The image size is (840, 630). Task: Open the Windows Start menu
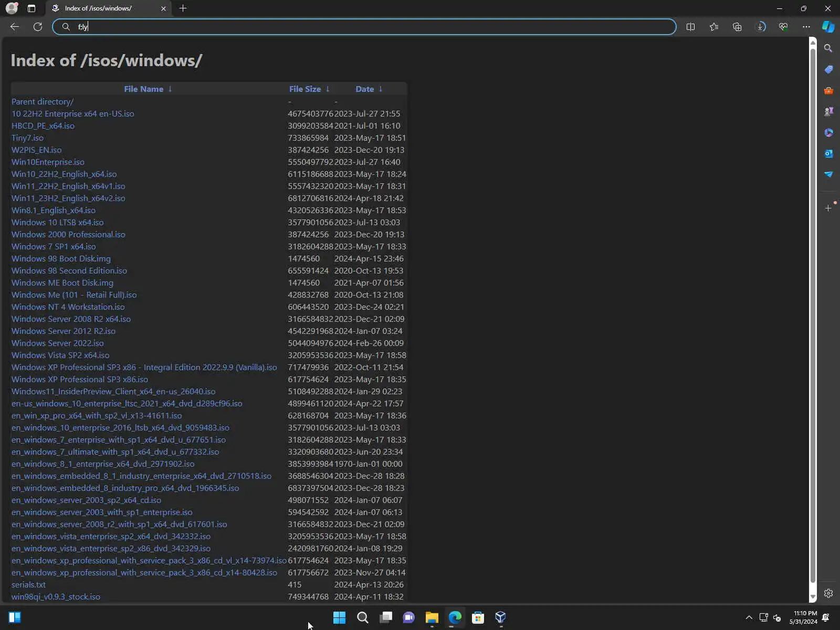340,617
